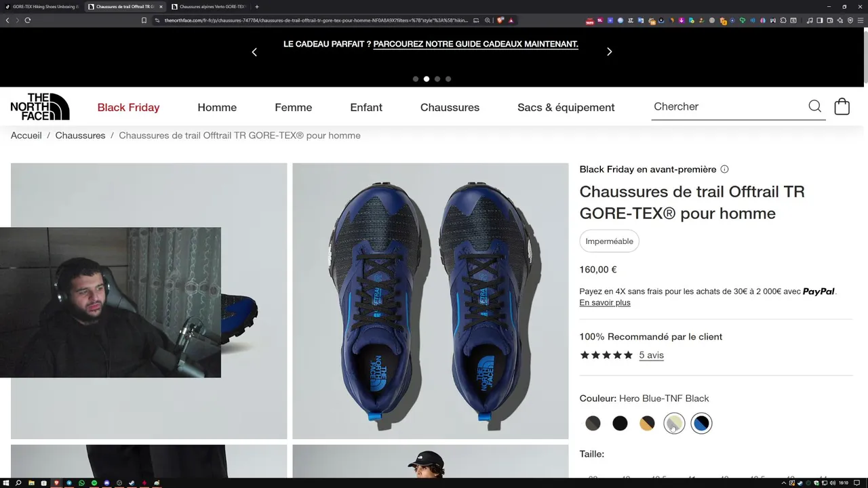Screen dimensions: 868x488
Task: Switch to GORE-TEX Hiking Shoes Unboxing tab
Action: [41, 7]
